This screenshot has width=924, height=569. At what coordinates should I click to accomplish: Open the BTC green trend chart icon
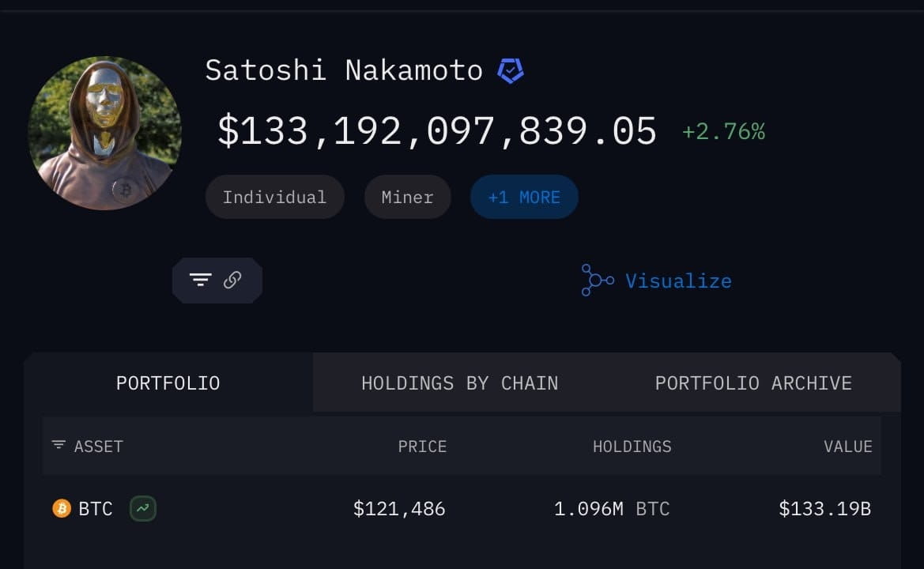point(142,507)
